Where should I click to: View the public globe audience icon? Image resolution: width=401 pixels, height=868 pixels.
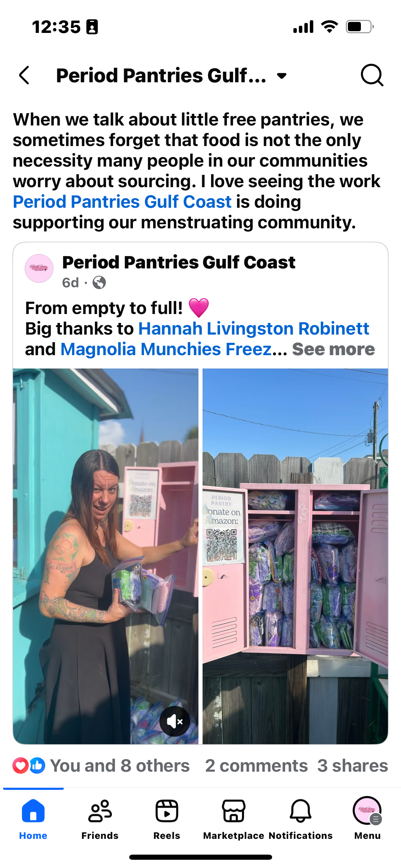99,282
